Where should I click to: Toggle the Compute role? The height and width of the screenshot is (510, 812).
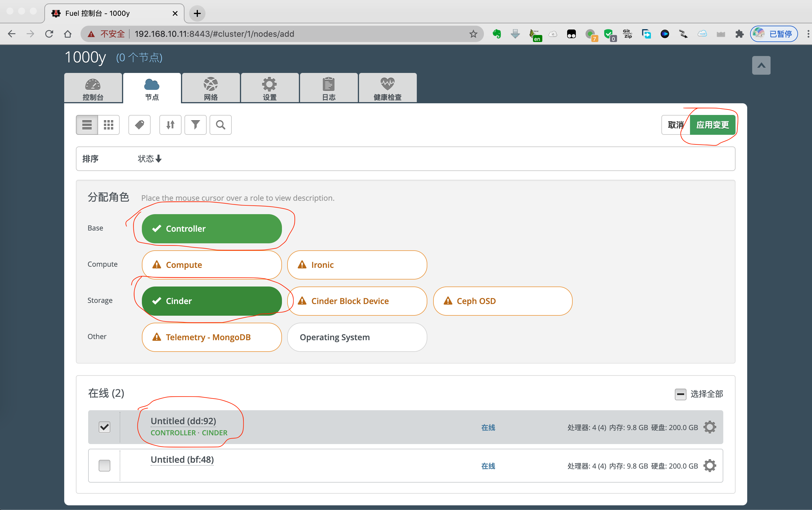tap(212, 265)
